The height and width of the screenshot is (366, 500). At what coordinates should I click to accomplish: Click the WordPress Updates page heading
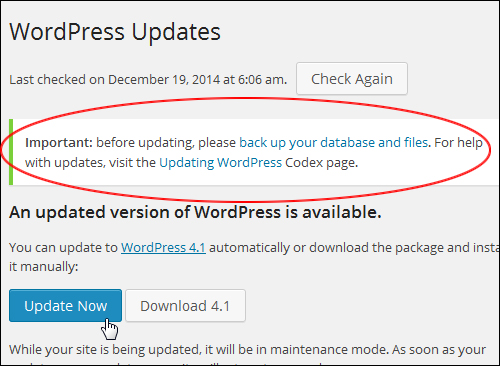(115, 32)
